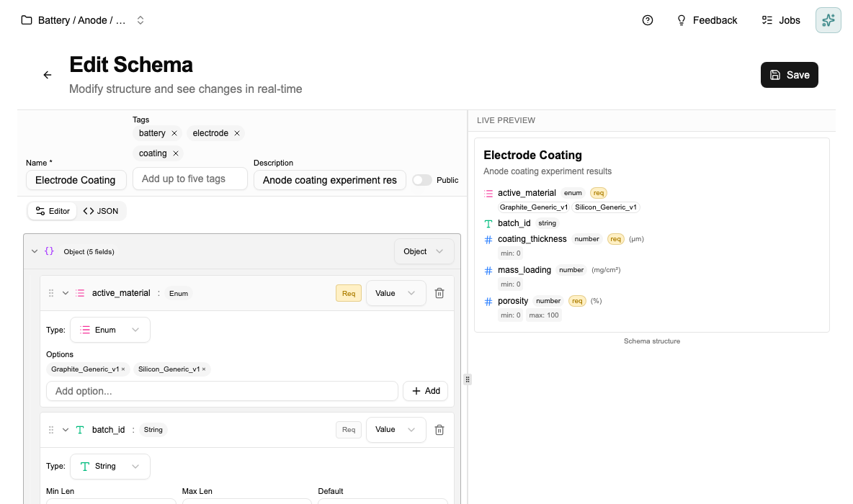Click the req badge on porosity
The height and width of the screenshot is (504, 853).
[577, 301]
